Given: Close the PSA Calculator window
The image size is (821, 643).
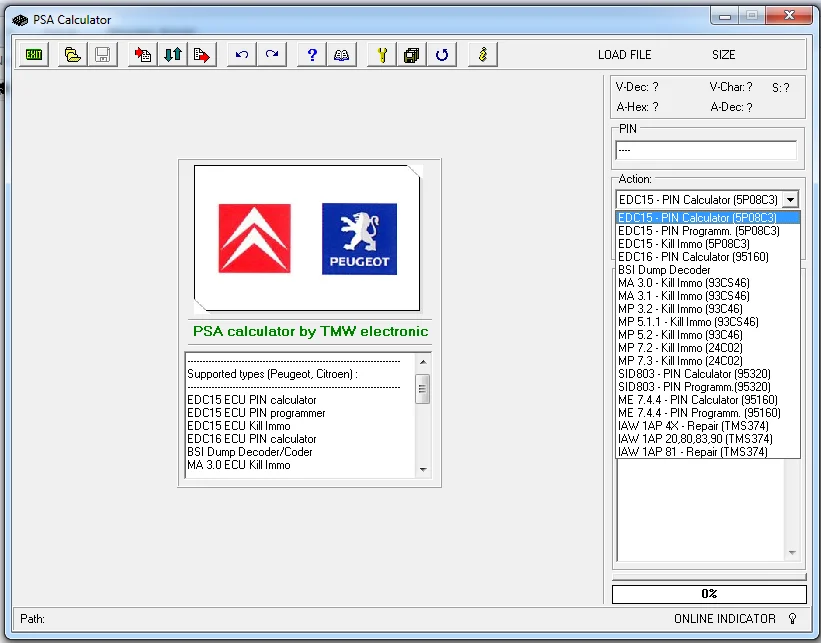Looking at the screenshot, I should click(x=789, y=16).
